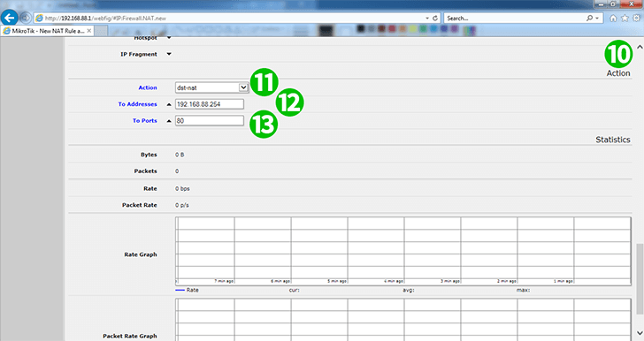Click the Rate legend entry under graph
This screenshot has width=644, height=341.
tap(187, 290)
